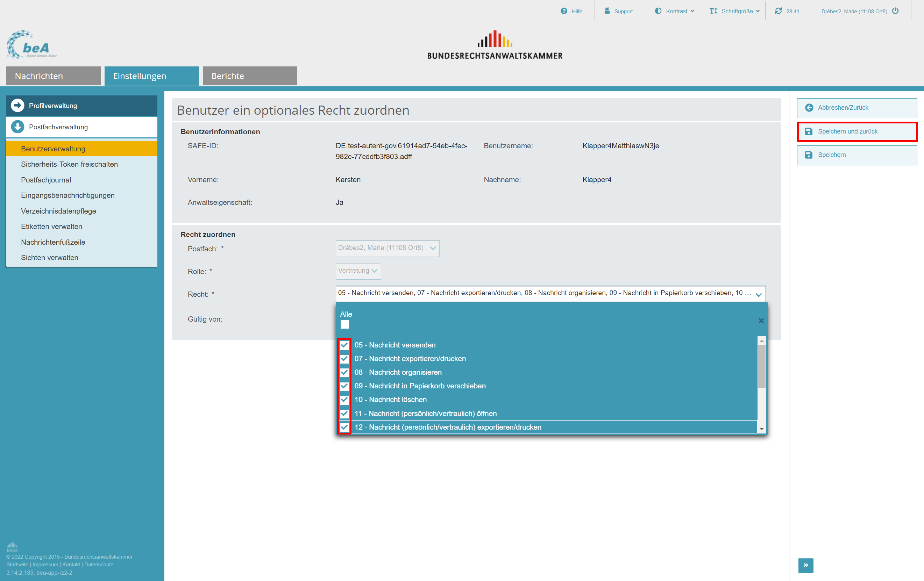Click the Support person icon

click(607, 11)
